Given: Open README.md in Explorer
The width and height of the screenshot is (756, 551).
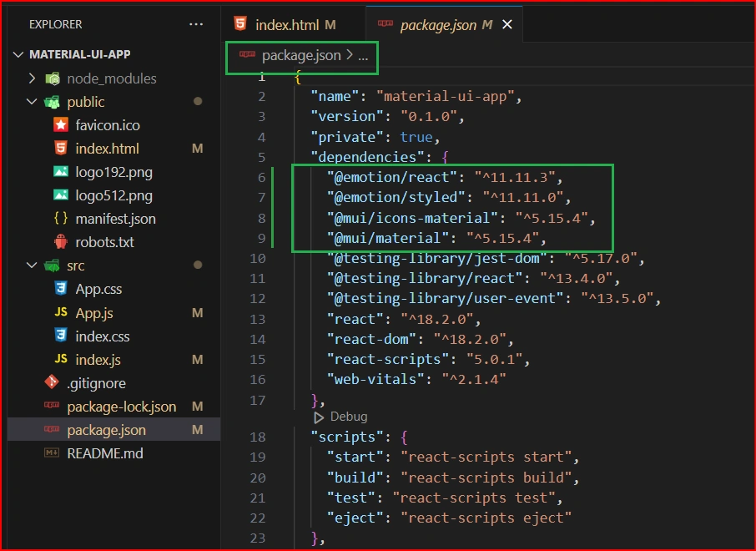Looking at the screenshot, I should (105, 453).
